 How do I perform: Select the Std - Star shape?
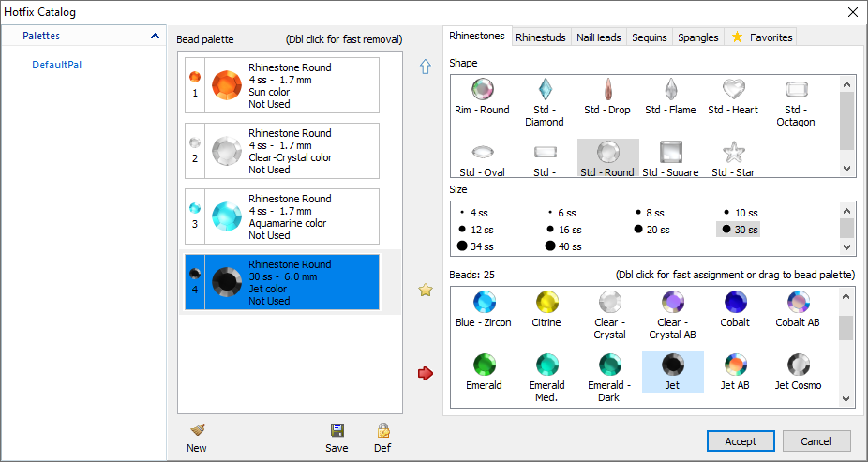(x=733, y=159)
